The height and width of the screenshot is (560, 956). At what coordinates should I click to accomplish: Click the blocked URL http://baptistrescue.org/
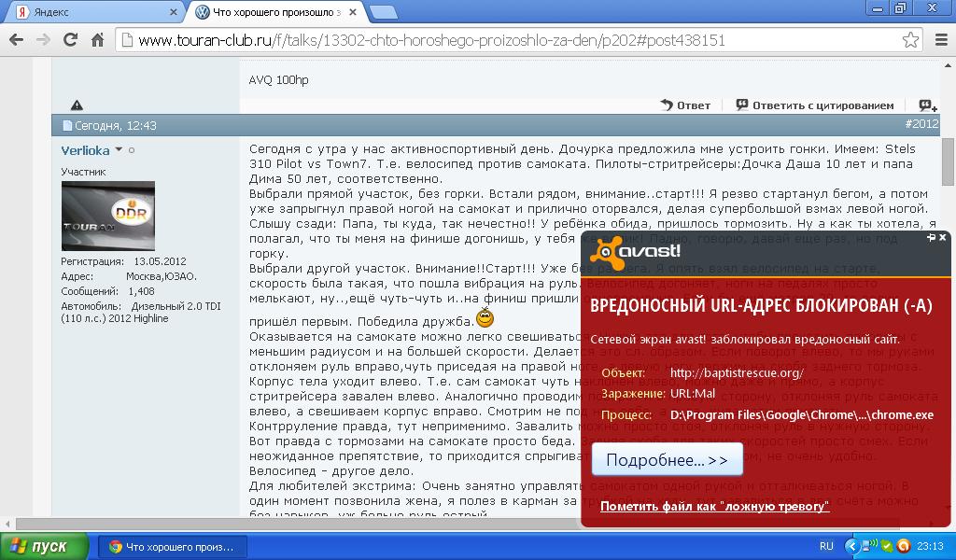point(737,373)
